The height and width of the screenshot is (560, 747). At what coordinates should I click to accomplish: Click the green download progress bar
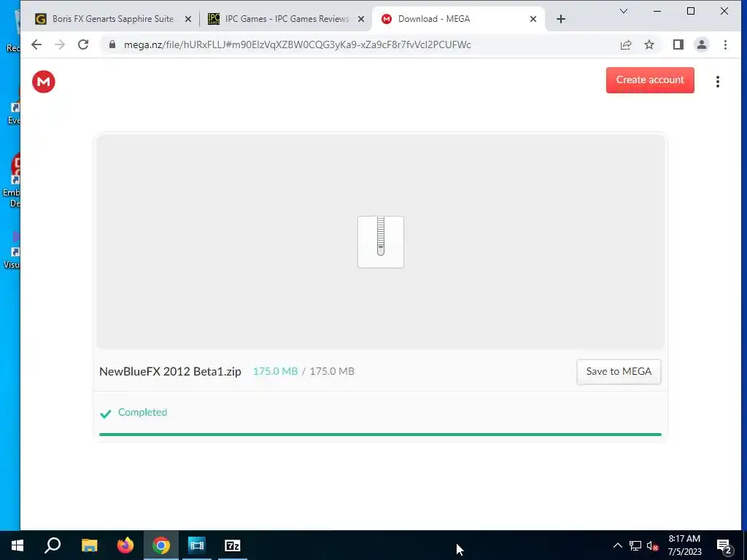pyautogui.click(x=380, y=435)
